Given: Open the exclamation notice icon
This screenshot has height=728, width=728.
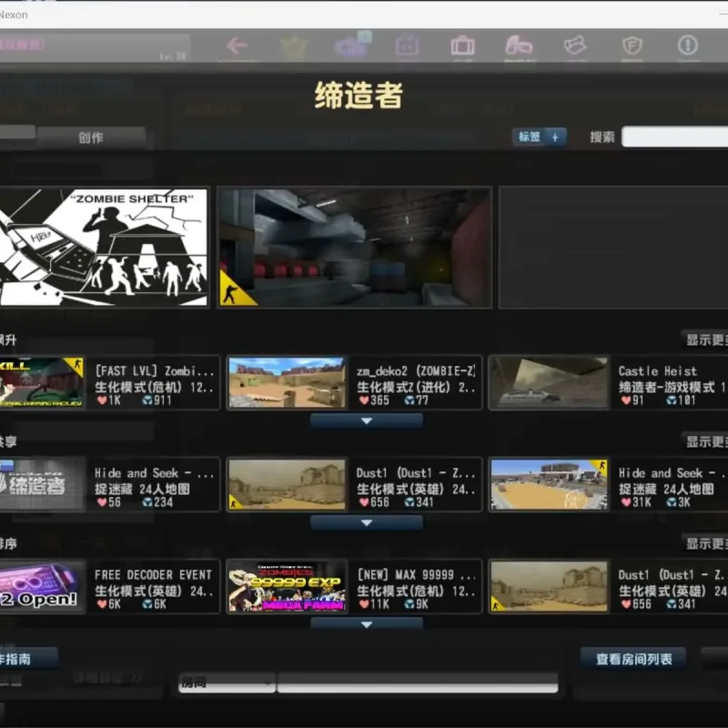Looking at the screenshot, I should tap(688, 45).
